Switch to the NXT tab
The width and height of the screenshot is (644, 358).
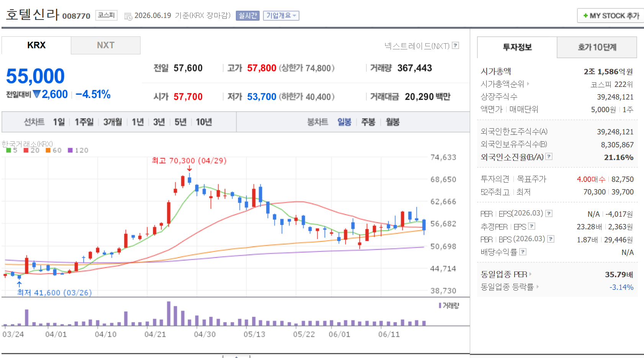pos(106,45)
